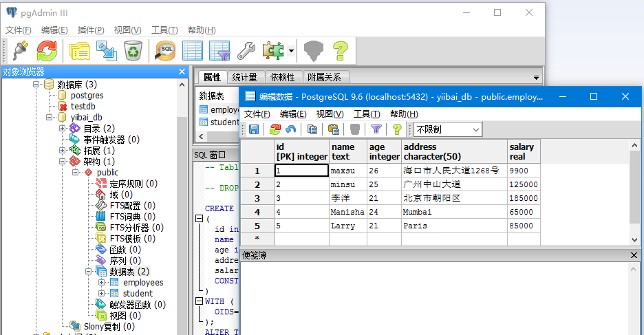
Task: Open sort/filter funnel icon in Edit Data toolbar
Action: pos(376,130)
